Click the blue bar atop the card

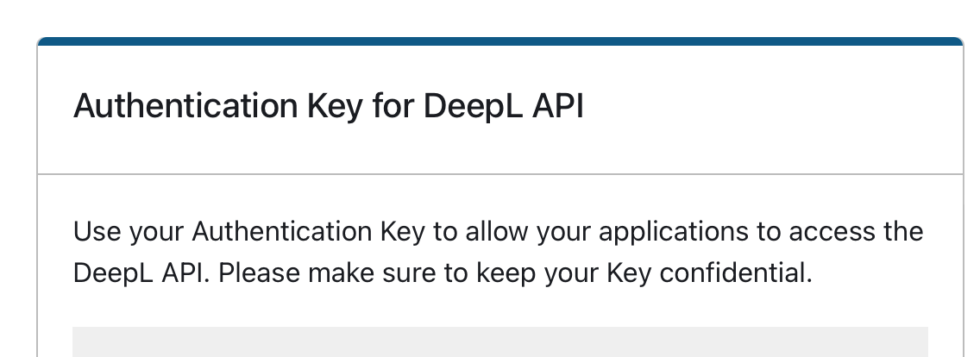coord(500,41)
